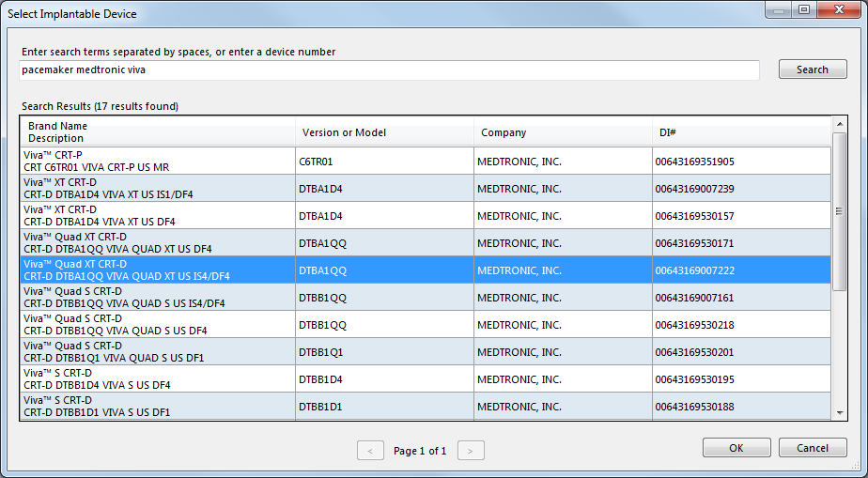868x478 pixels.
Task: Go to the previous results page
Action: [370, 451]
